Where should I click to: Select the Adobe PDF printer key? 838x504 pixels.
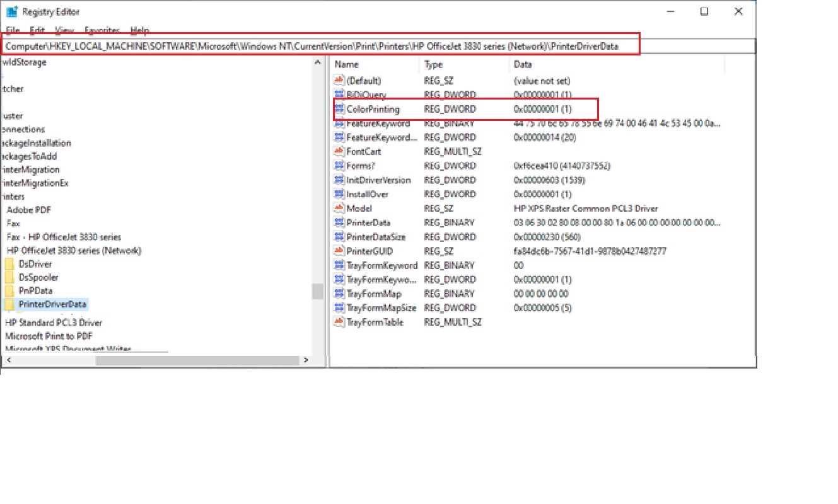pyautogui.click(x=28, y=210)
